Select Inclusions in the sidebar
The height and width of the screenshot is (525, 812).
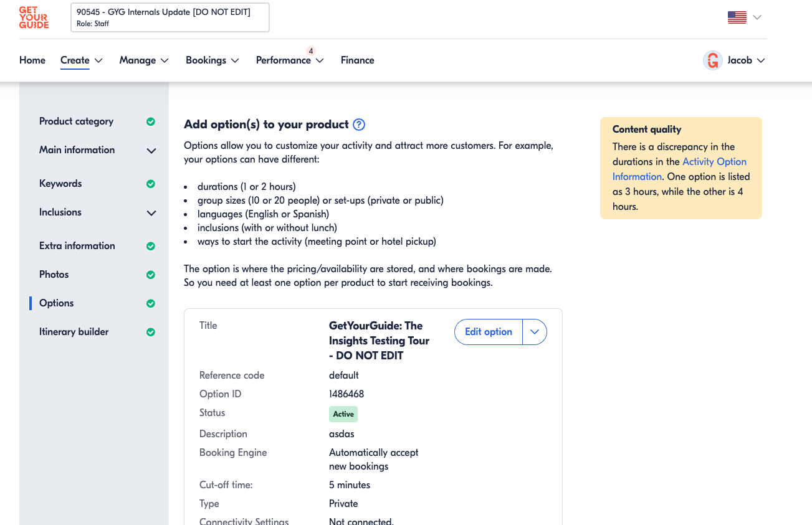click(x=60, y=212)
